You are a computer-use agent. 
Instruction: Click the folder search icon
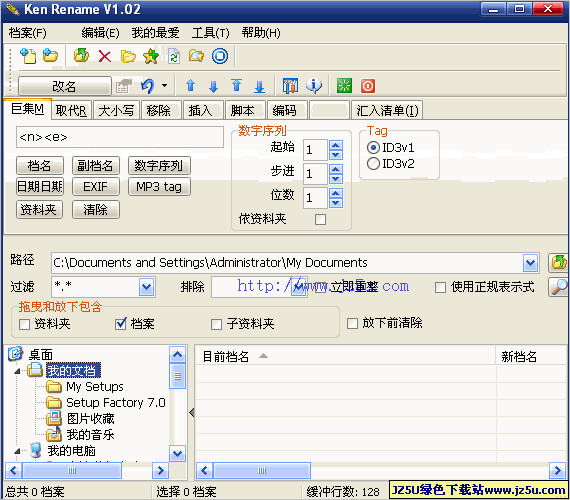coord(196,56)
